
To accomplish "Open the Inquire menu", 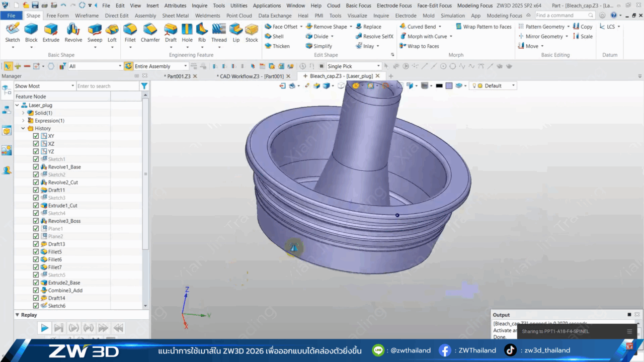I will click(x=199, y=6).
